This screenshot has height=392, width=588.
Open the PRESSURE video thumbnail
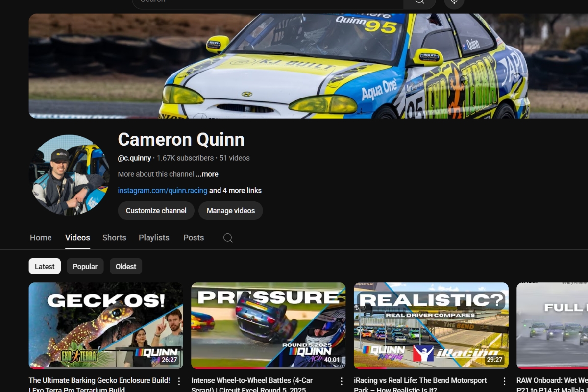tap(269, 325)
